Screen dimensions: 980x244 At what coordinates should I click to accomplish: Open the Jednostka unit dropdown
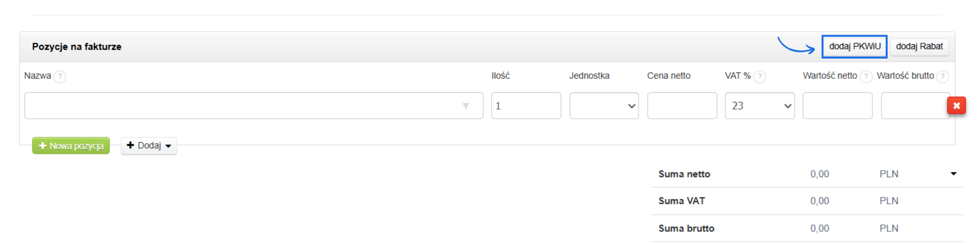pos(604,106)
